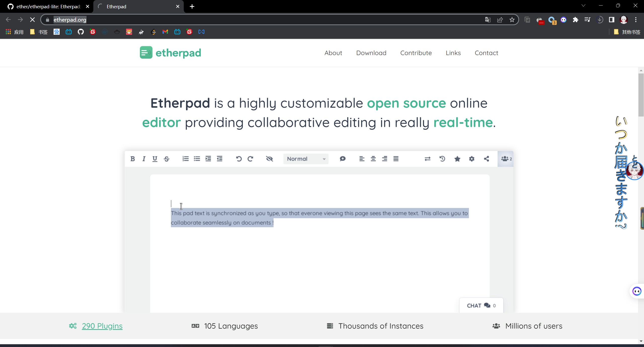Image resolution: width=644 pixels, height=347 pixels.
Task: Follow the 290 Plugins link
Action: pyautogui.click(x=102, y=326)
